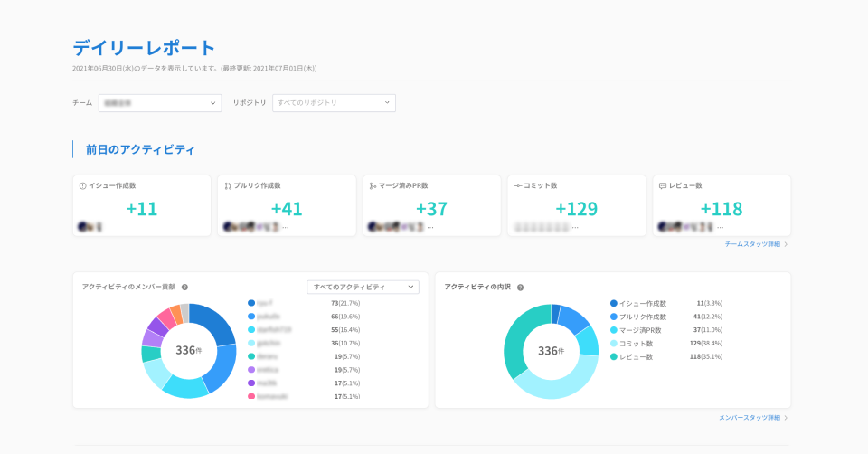This screenshot has width=868, height=454.
Task: Click the 37(11.0%) merged PR breakdown value
Action: tap(708, 330)
